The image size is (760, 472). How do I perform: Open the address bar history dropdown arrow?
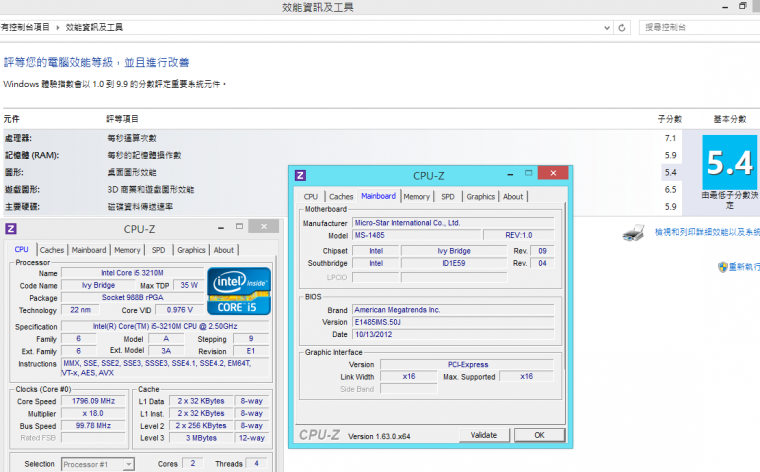point(607,28)
